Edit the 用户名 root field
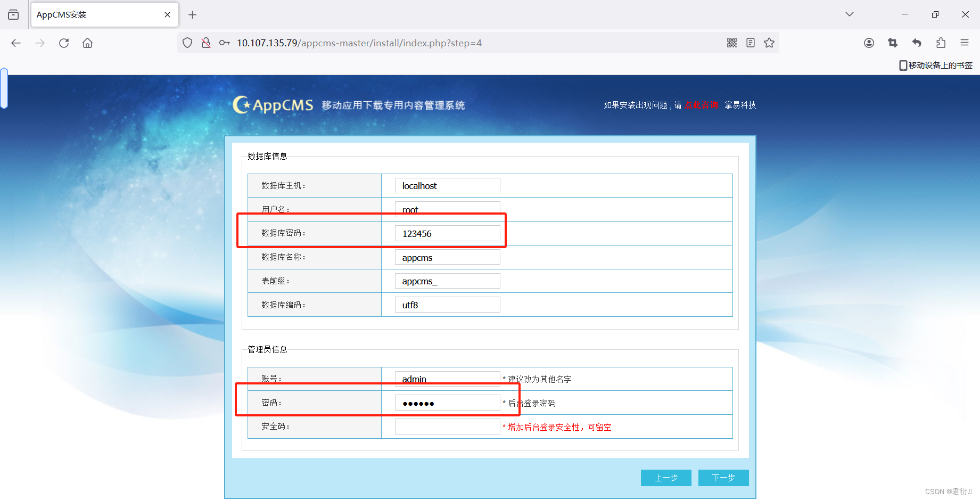The height and width of the screenshot is (500, 980). 447,209
